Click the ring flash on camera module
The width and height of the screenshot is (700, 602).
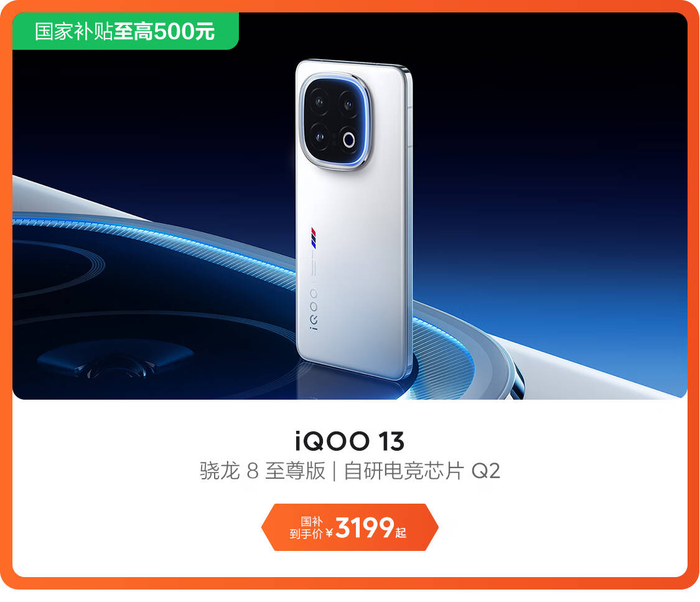point(349,140)
